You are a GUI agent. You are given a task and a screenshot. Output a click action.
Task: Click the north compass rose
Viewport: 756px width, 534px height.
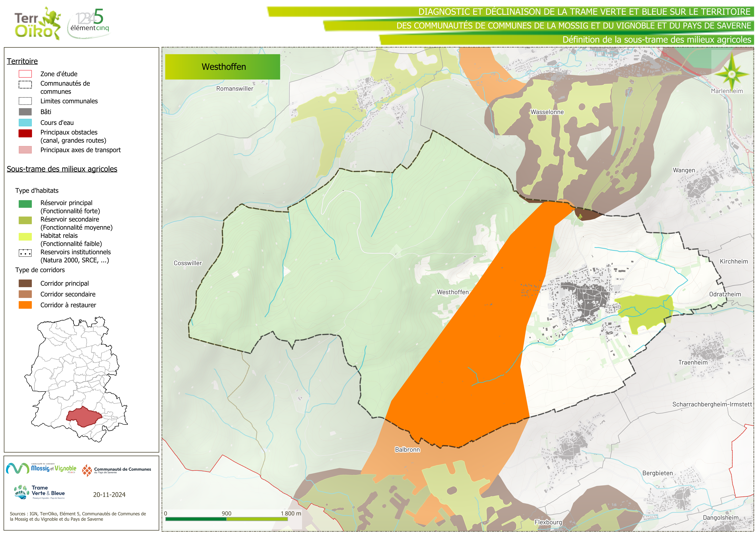(x=732, y=74)
